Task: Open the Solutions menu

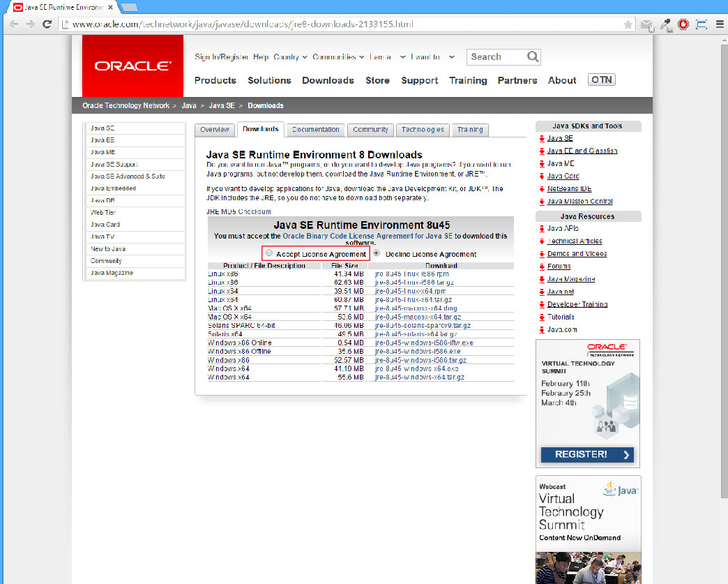Action: [269, 80]
